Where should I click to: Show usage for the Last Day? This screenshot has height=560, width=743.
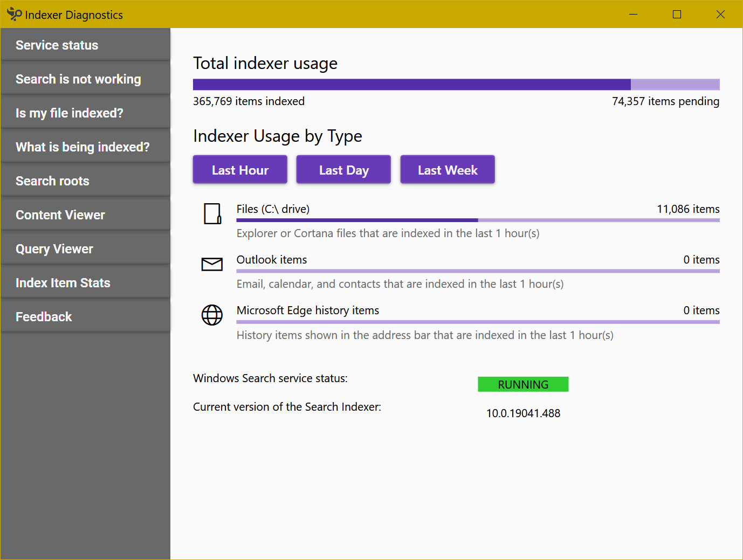coord(343,170)
